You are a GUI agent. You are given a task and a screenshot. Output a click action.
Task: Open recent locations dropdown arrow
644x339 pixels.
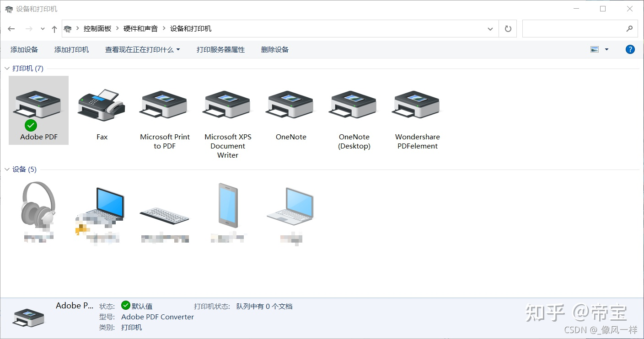coord(43,29)
